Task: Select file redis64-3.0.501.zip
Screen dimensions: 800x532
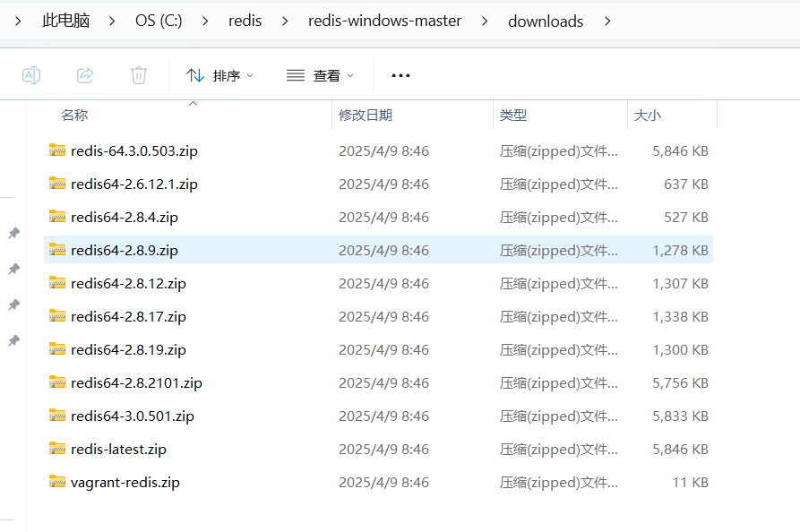Action: point(378,416)
